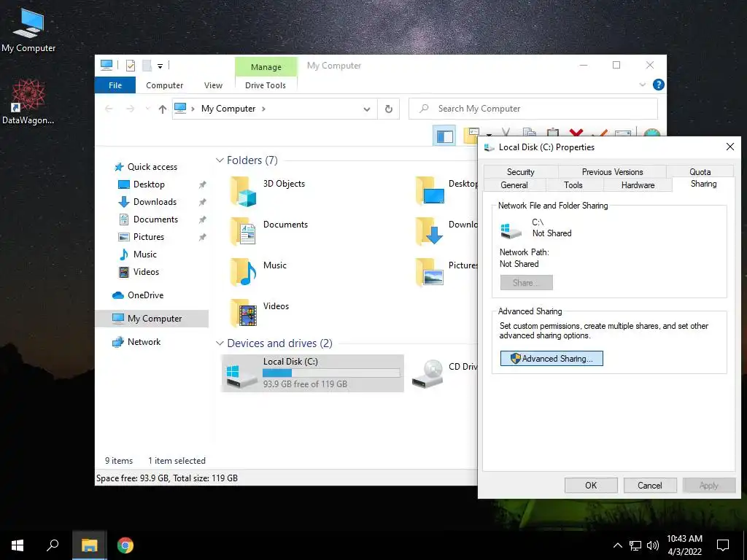Click the My Computer address bar path
Screen dimensions: 747x560
tap(228, 109)
